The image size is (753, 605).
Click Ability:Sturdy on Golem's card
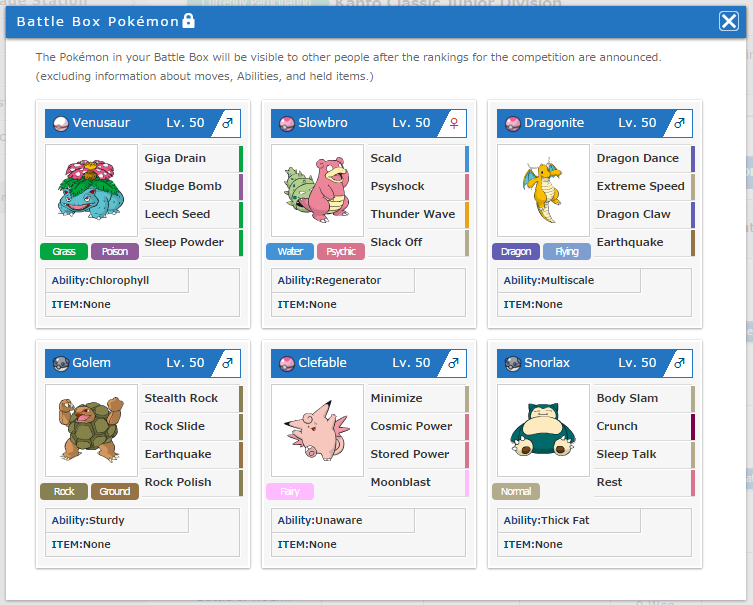(x=117, y=520)
